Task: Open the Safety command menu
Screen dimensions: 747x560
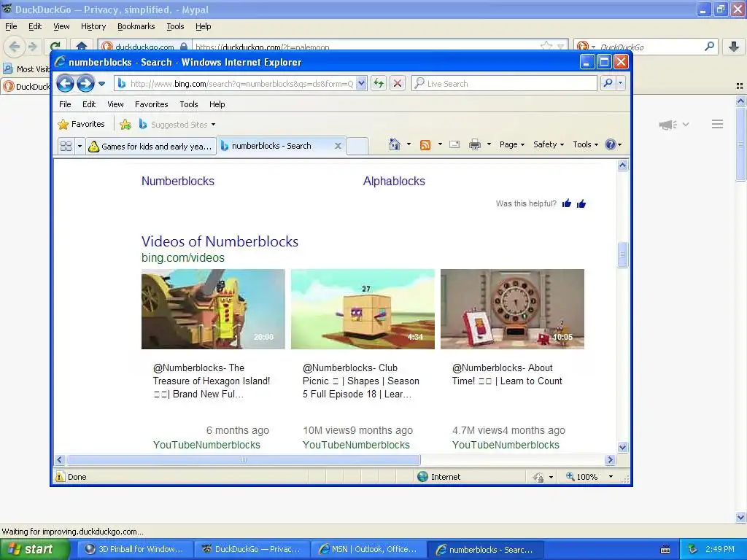Action: click(549, 144)
